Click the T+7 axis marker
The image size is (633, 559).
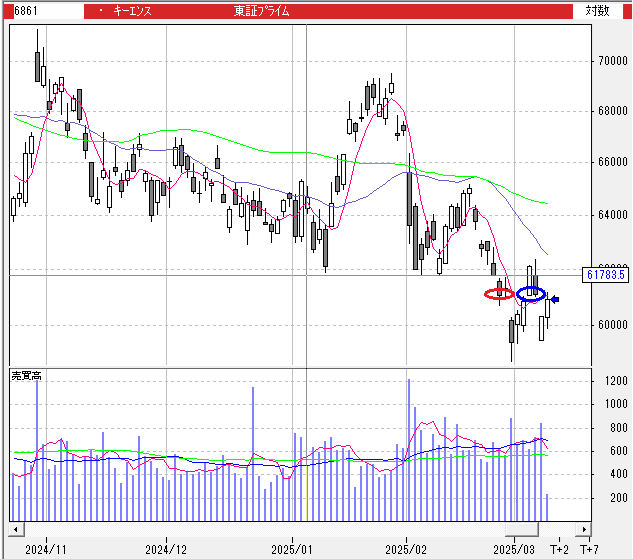coord(589,550)
